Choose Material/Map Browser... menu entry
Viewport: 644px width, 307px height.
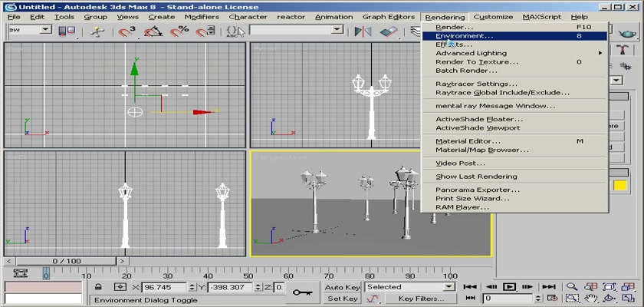(x=514, y=150)
